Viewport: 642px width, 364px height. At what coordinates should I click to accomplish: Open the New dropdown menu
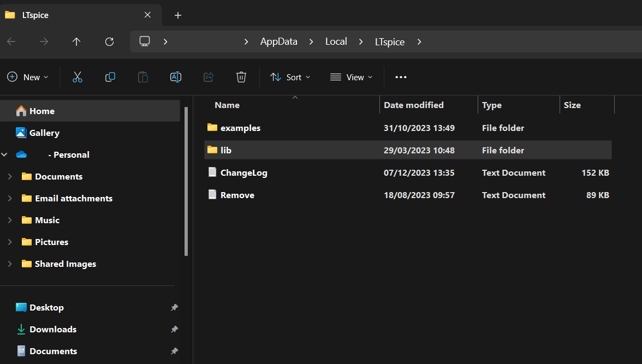[28, 77]
